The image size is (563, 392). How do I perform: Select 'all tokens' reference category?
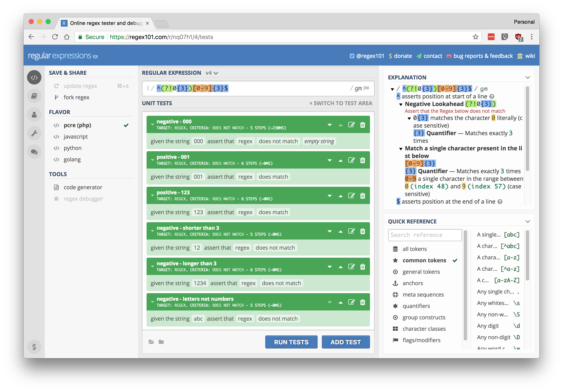pos(425,249)
